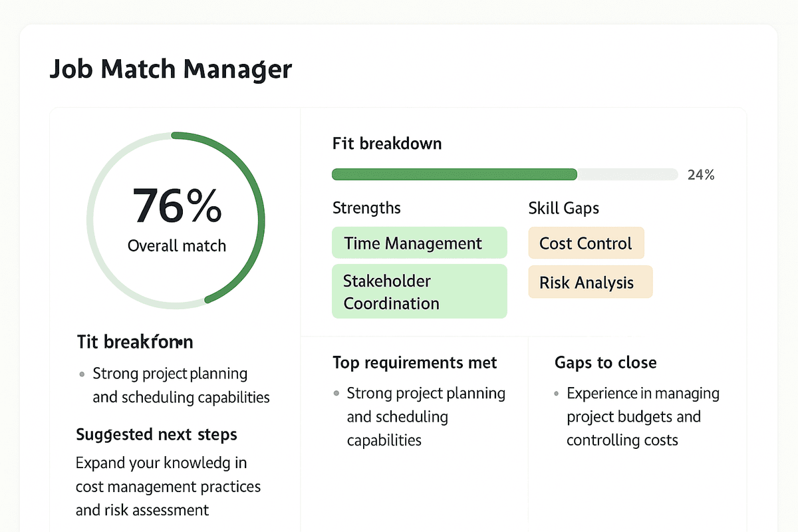Expand the Suggested next steps section

click(x=156, y=434)
